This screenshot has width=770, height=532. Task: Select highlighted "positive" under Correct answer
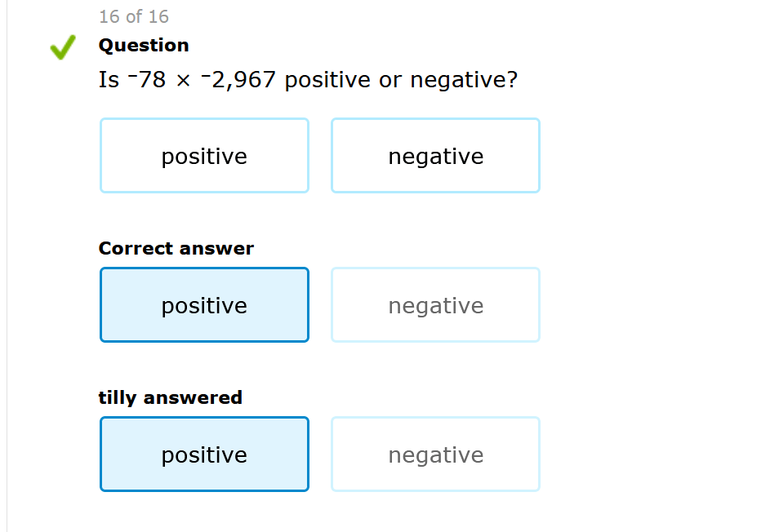[204, 305]
